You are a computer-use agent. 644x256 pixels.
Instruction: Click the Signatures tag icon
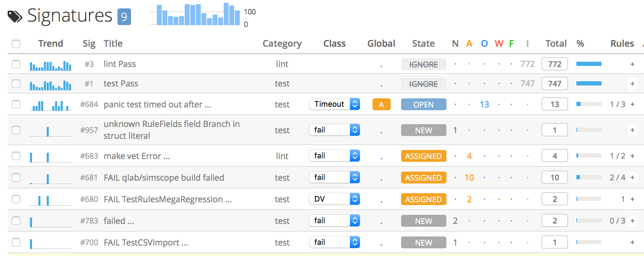[x=15, y=16]
